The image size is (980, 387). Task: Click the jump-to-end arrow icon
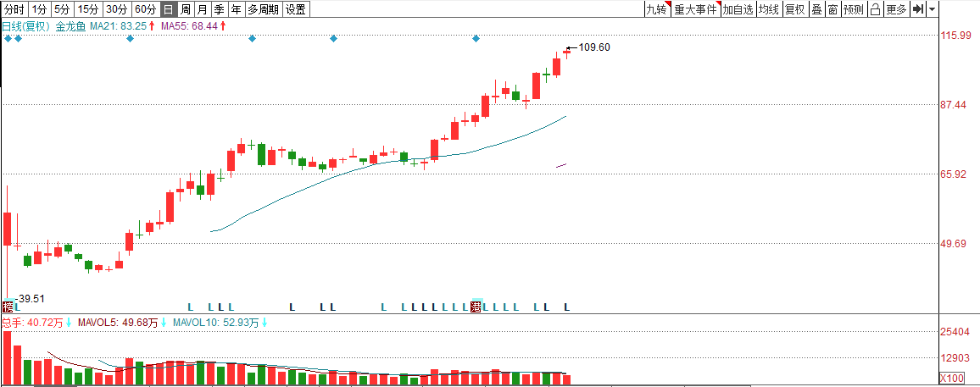[917, 9]
